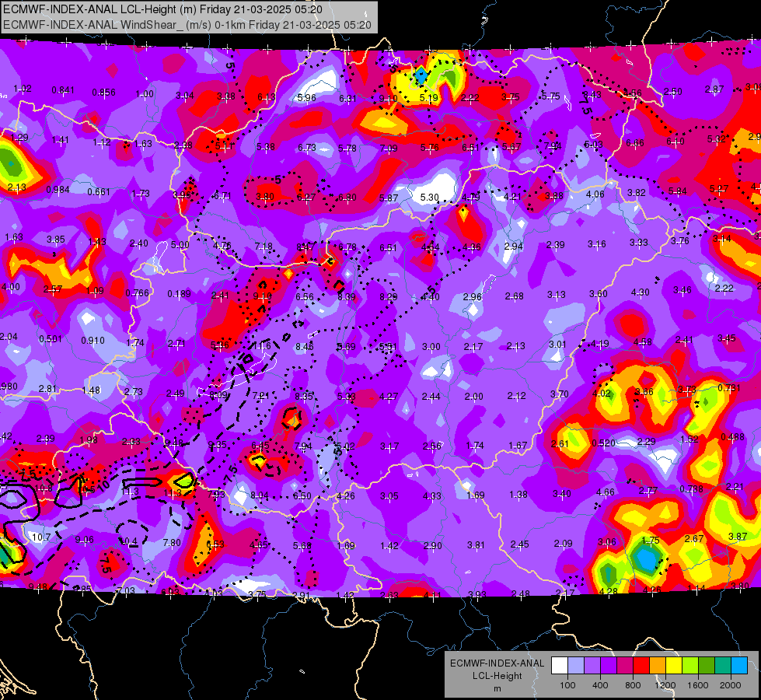The height and width of the screenshot is (700, 761).
Task: Click the grid value '2.00'
Action: click(x=473, y=397)
